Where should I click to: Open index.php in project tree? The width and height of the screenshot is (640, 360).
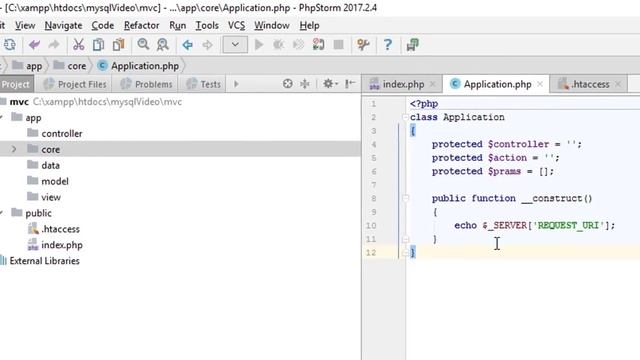[x=180, y=245]
